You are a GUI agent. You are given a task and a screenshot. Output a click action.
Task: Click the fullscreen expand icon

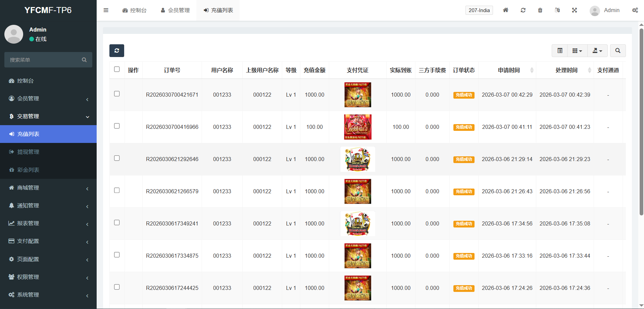tap(575, 10)
